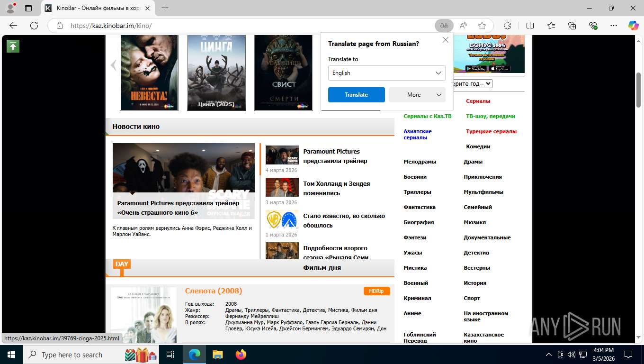Open the profile avatar icon
Screen dimensions: 644x364
click(10, 8)
